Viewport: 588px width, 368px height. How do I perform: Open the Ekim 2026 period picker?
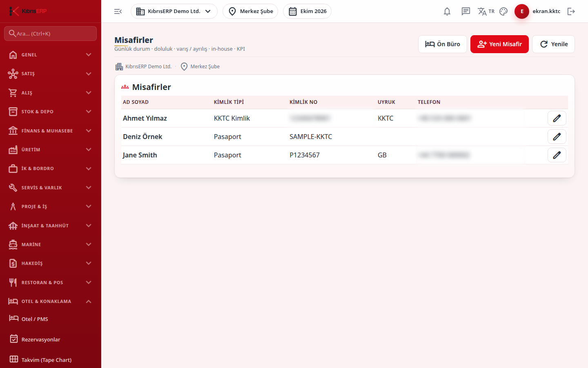pos(307,11)
